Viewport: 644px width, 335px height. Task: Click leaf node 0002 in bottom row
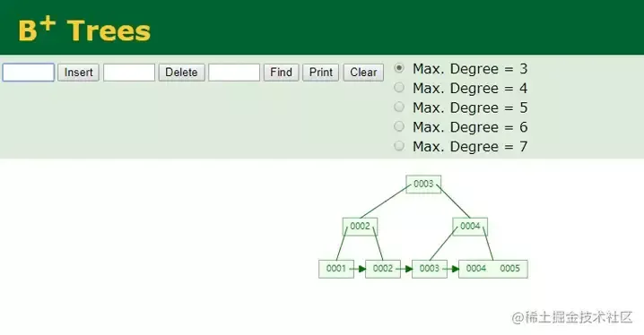click(383, 269)
